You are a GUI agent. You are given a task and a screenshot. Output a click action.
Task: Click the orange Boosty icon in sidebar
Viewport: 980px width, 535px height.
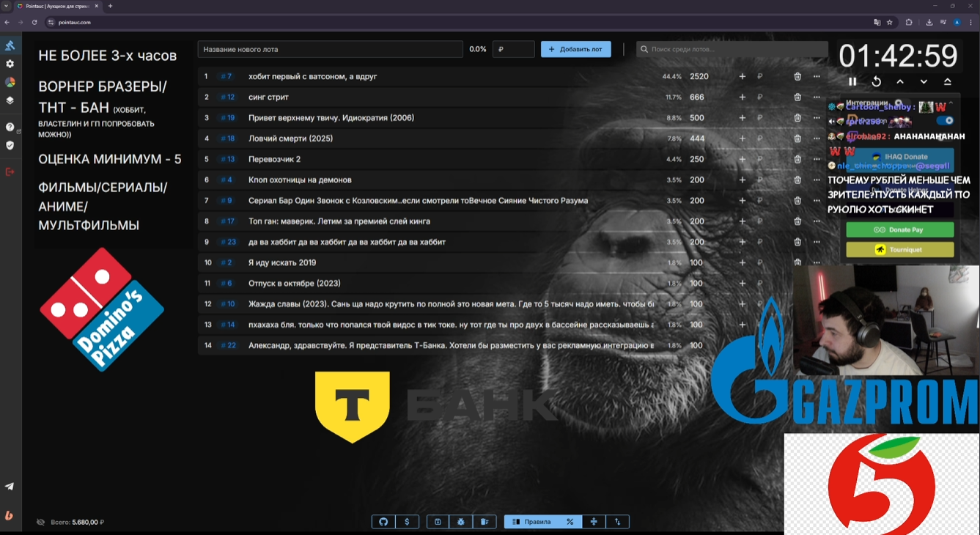[x=10, y=515]
